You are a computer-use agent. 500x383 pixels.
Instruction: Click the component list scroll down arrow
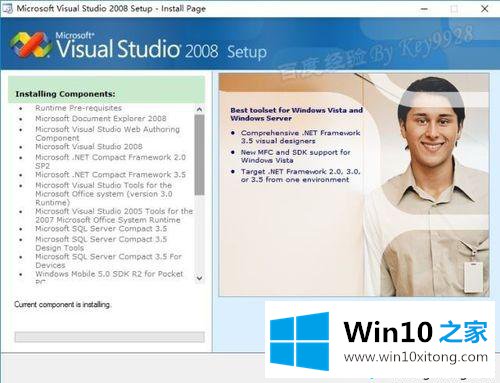(199, 278)
